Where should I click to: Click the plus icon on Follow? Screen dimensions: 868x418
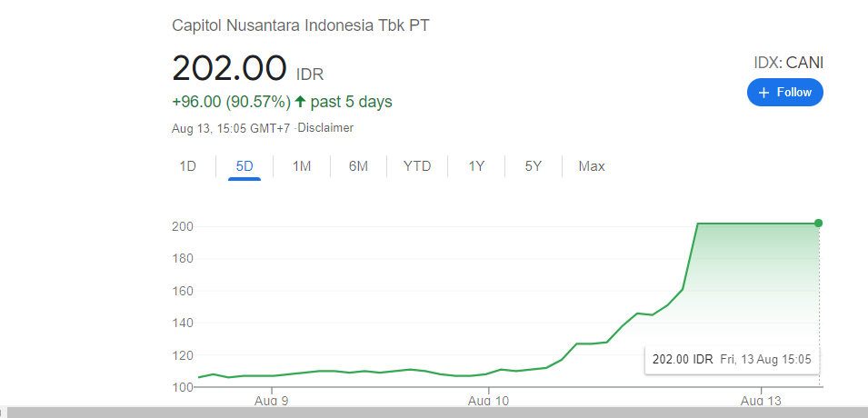click(763, 93)
